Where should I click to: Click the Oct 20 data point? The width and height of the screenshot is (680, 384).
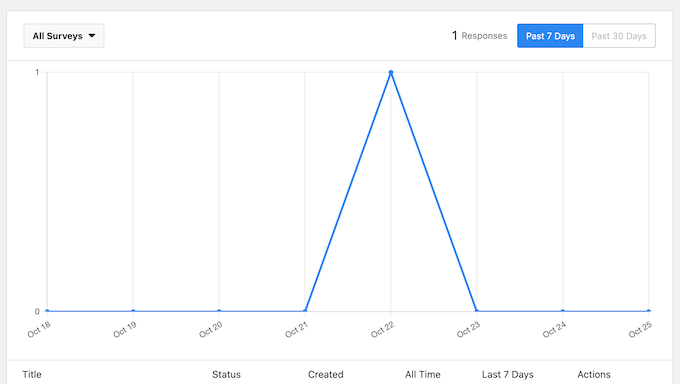(219, 311)
